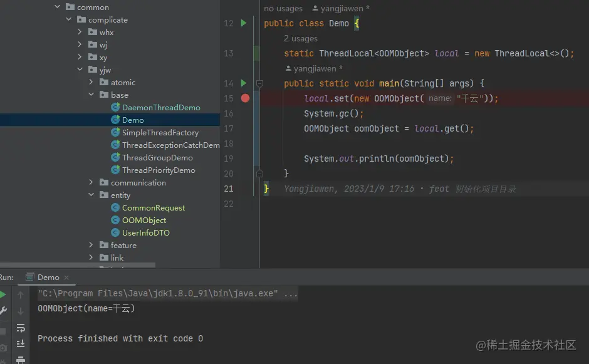Expand the xy folder
Screen dimensions: 589x364
pyautogui.click(x=80, y=57)
